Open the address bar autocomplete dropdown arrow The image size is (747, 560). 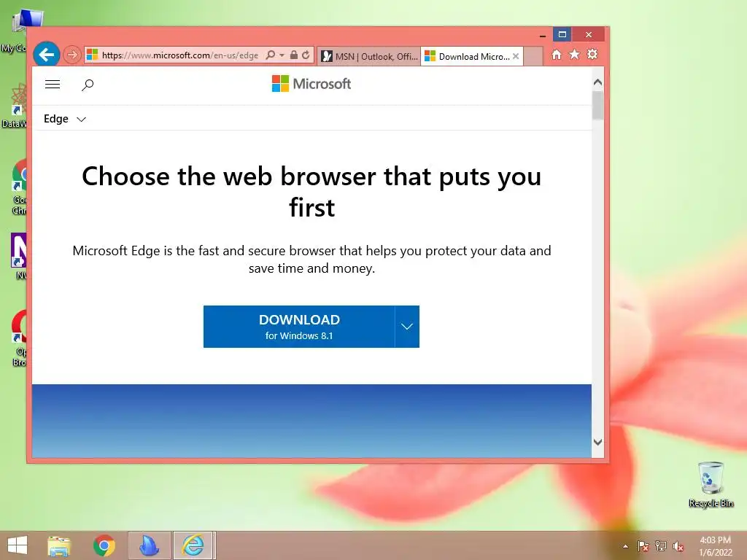282,55
